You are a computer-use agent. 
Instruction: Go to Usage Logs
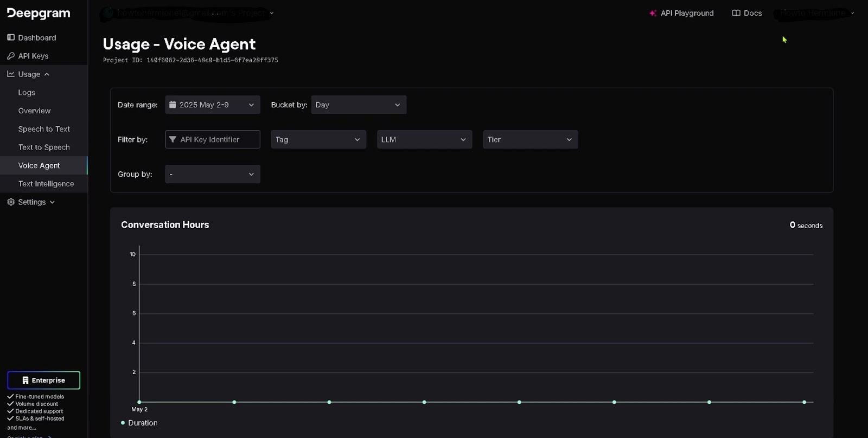point(27,93)
